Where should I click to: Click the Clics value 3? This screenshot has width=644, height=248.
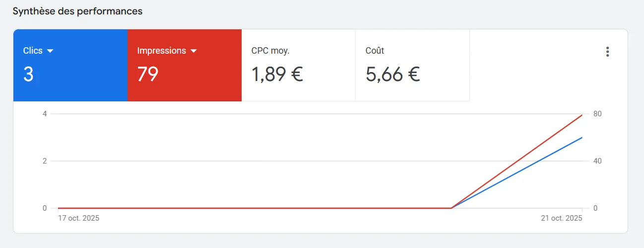click(x=28, y=75)
